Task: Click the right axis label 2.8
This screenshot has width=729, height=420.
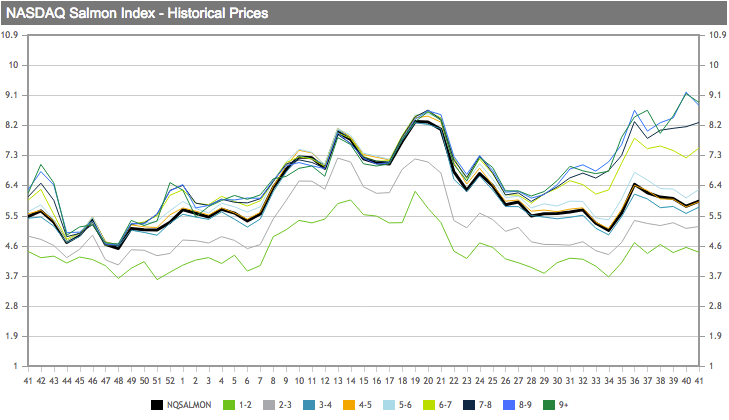Action: pyautogui.click(x=715, y=306)
